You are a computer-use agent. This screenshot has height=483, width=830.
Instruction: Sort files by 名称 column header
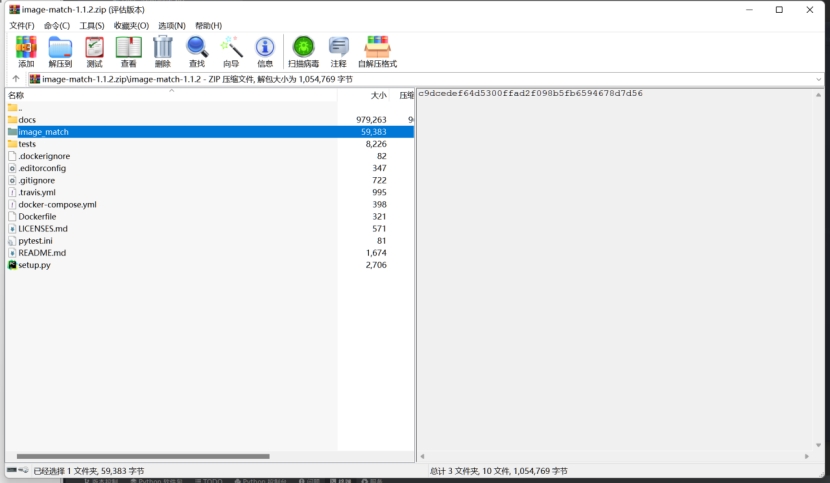click(16, 95)
